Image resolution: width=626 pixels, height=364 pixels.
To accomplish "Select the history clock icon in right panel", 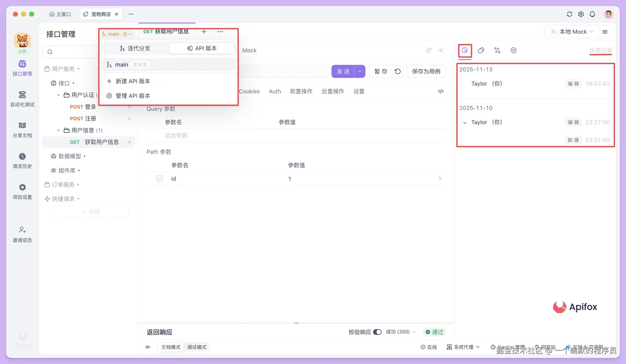I will (465, 50).
